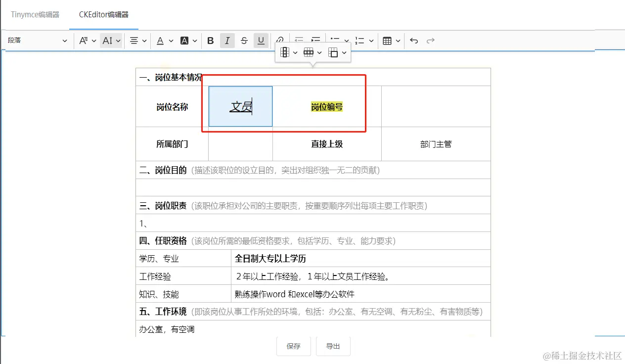625x364 pixels.
Task: Click the row starting with 1、
Action: 313,224
